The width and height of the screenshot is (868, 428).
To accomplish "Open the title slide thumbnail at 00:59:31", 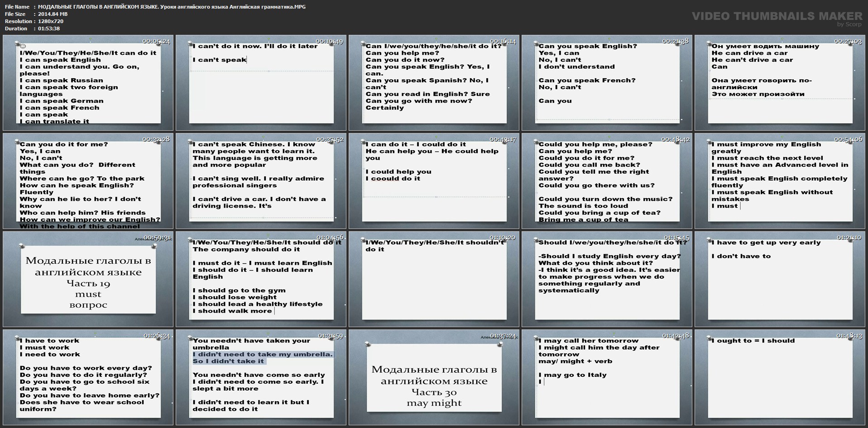I will [88, 279].
